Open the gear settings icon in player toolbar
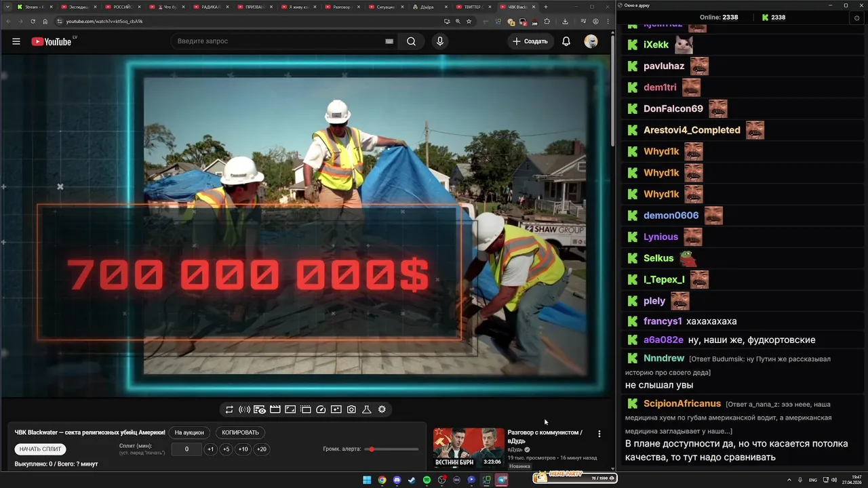Screen dimensions: 868x488 [x=382, y=409]
